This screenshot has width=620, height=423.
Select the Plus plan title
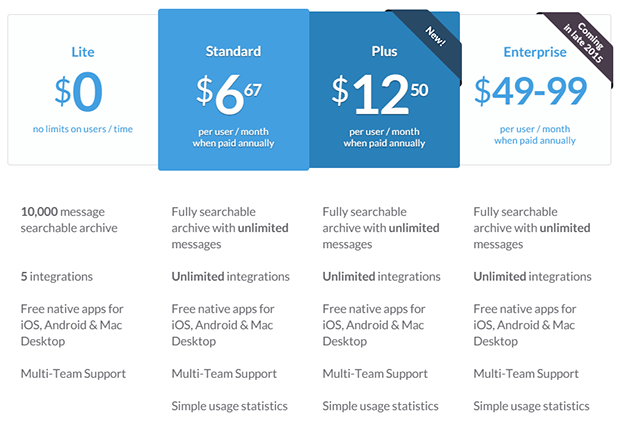(x=384, y=51)
